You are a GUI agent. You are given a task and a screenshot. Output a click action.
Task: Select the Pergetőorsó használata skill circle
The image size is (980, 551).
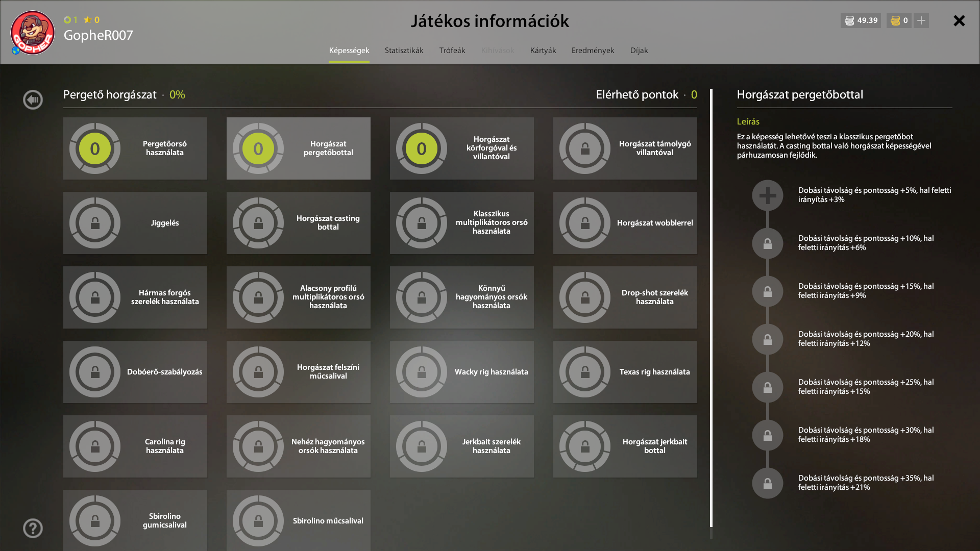[x=95, y=148]
